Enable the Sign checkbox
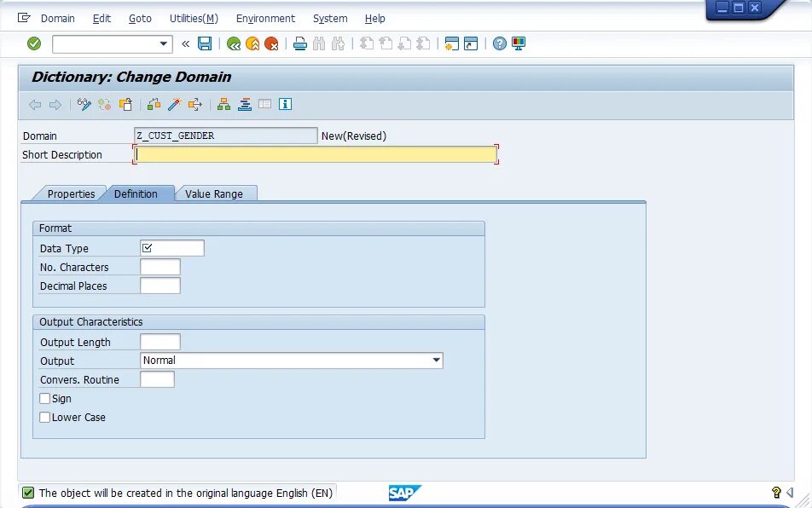The image size is (812, 508). click(45, 398)
